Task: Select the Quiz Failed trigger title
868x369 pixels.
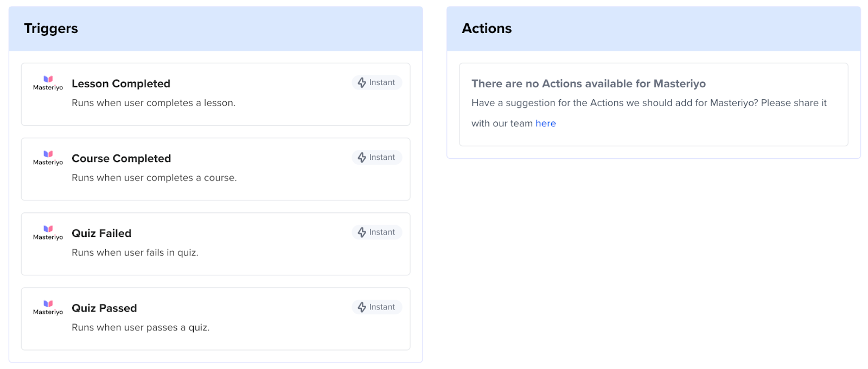Action: click(101, 233)
